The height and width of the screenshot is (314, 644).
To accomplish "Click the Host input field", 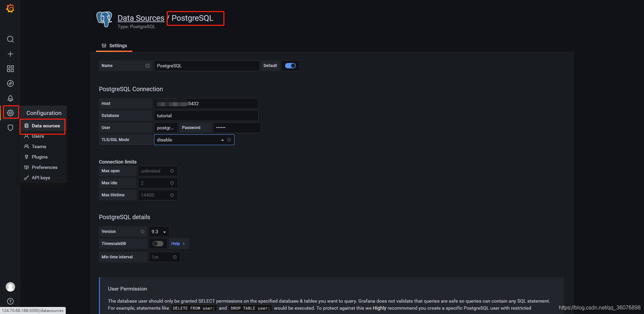I will tap(206, 104).
